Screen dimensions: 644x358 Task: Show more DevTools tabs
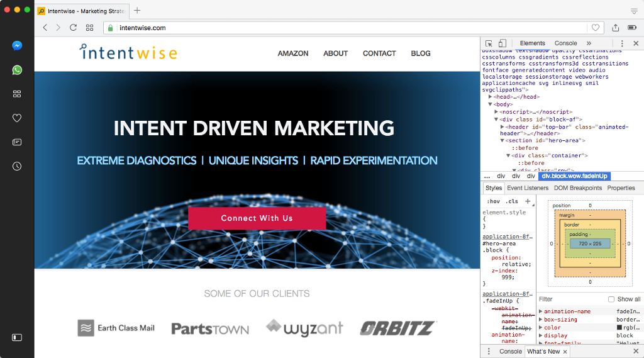tap(589, 43)
